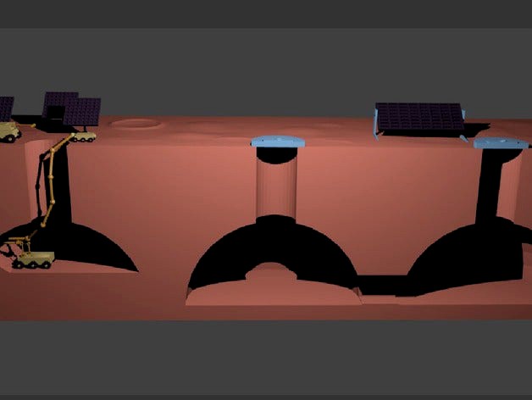Image resolution: width=532 pixels, height=400 pixels.
Task: Select the shallow crater on the surface
Action: (x=136, y=125)
